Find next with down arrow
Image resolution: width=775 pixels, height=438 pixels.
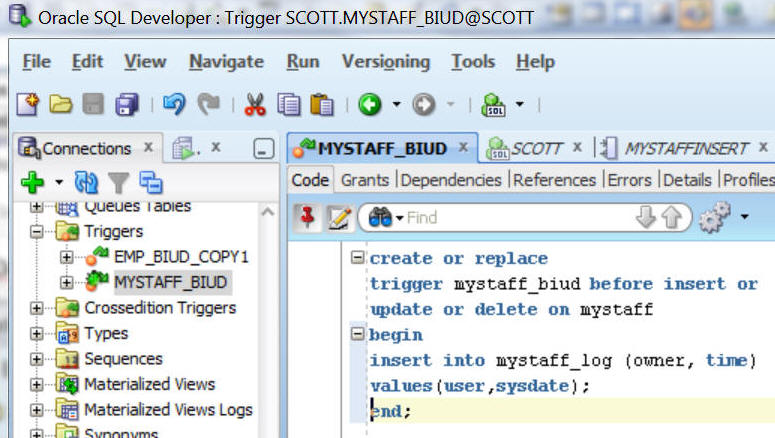click(646, 217)
